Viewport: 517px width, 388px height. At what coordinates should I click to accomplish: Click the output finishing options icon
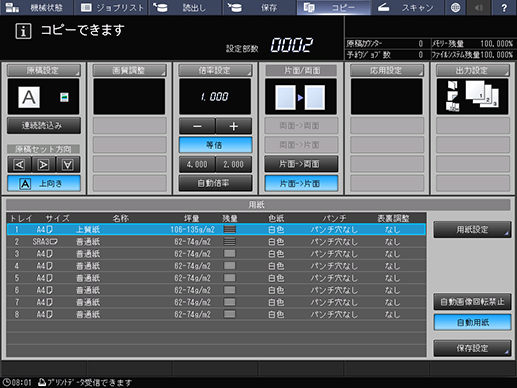(x=452, y=96)
